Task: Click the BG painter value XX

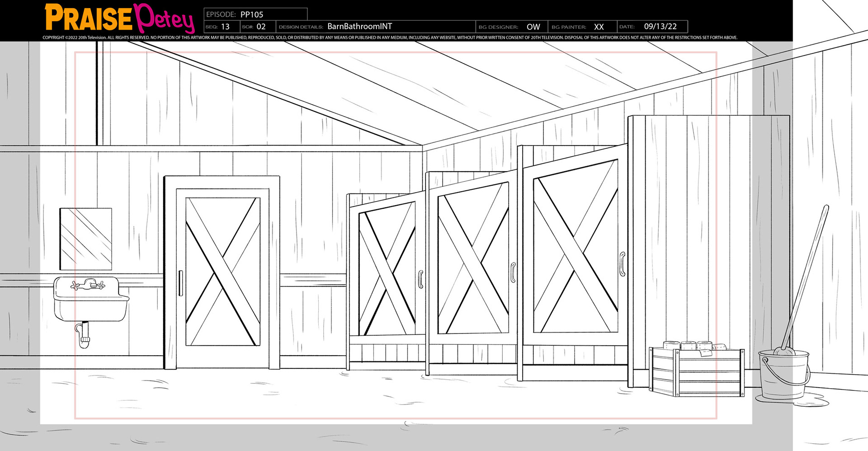Action: point(599,27)
